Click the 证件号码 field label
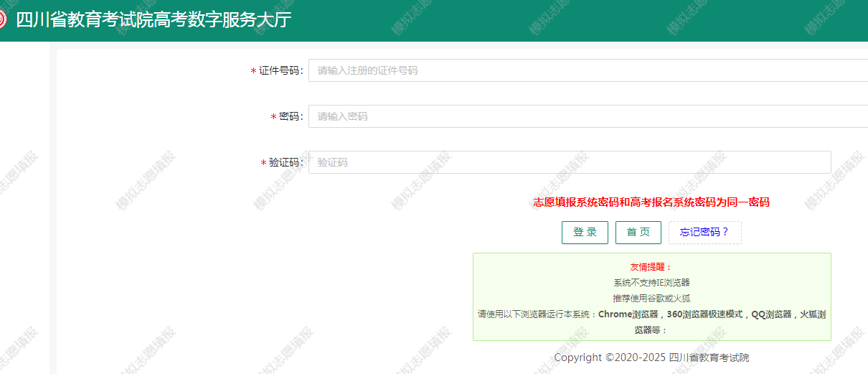The height and width of the screenshot is (374, 868). (280, 71)
